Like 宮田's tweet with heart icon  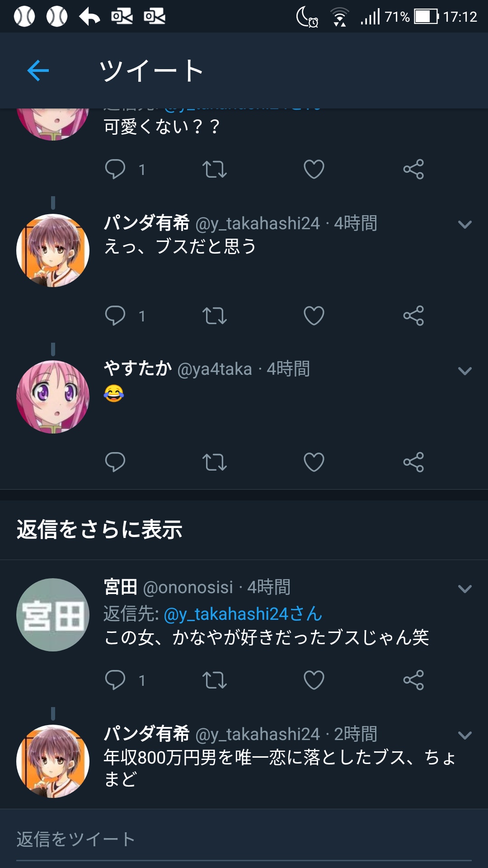314,680
